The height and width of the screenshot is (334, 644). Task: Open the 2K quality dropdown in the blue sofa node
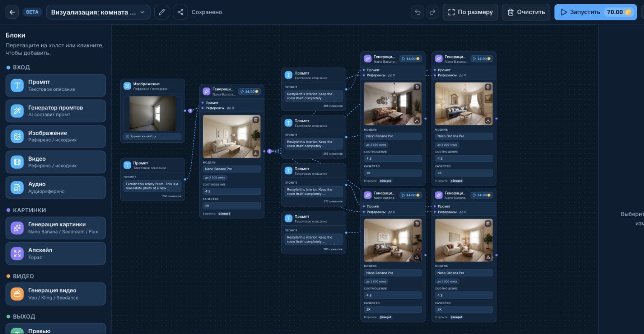coord(464,173)
